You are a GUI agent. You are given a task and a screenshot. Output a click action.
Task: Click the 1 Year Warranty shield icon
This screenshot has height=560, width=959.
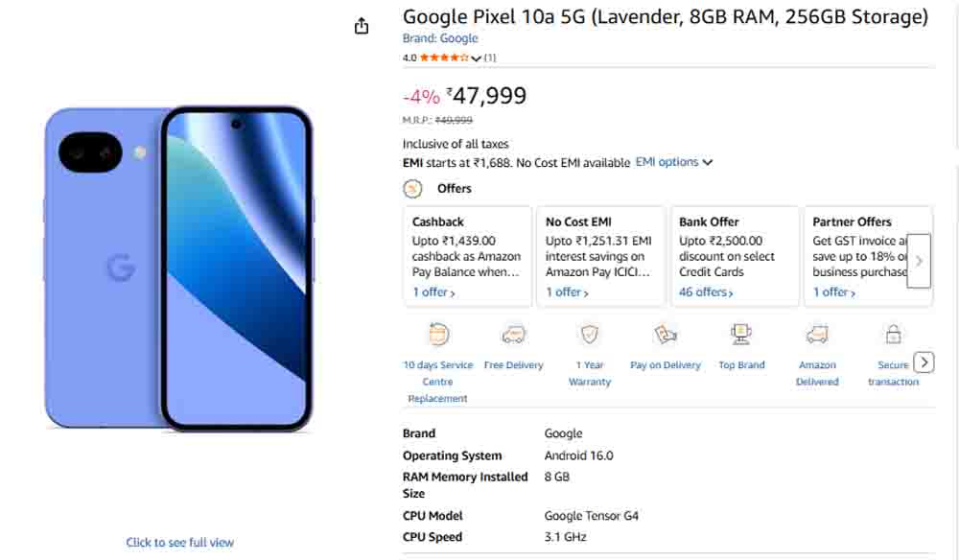589,337
